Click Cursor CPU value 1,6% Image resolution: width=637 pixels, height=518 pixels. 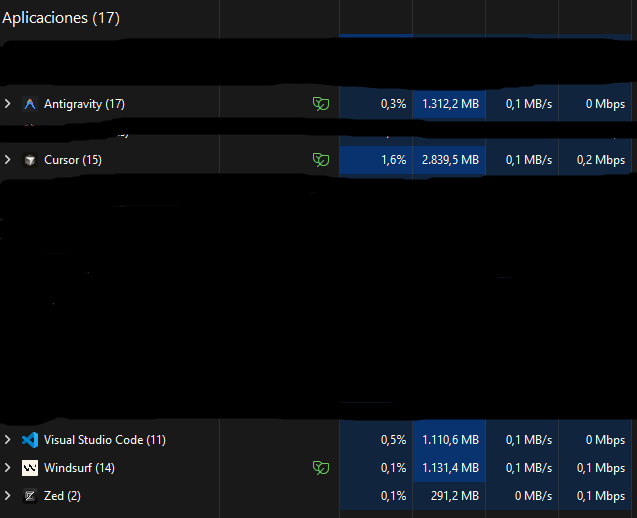coord(393,160)
